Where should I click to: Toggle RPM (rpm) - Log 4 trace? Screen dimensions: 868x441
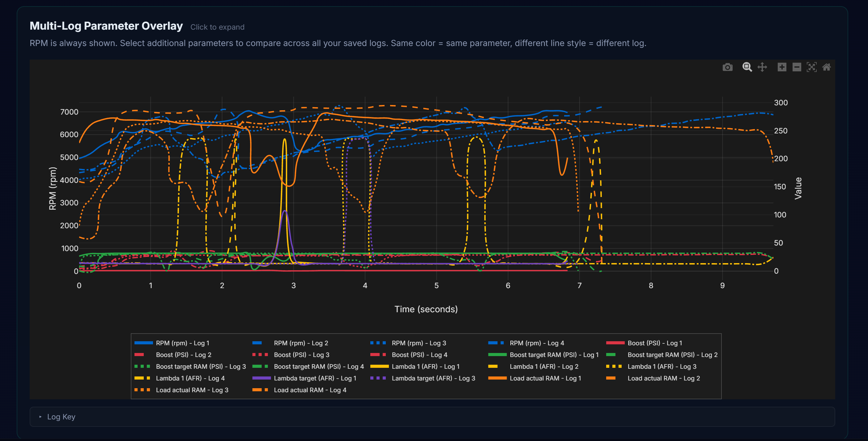click(x=526, y=343)
